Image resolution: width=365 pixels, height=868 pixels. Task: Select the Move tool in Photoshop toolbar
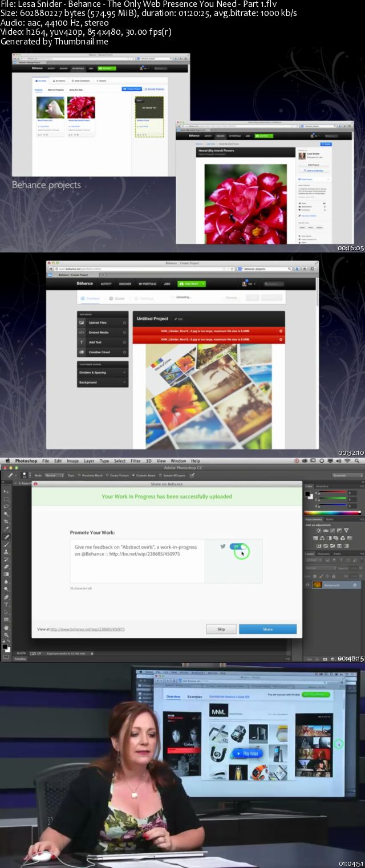[x=6, y=491]
